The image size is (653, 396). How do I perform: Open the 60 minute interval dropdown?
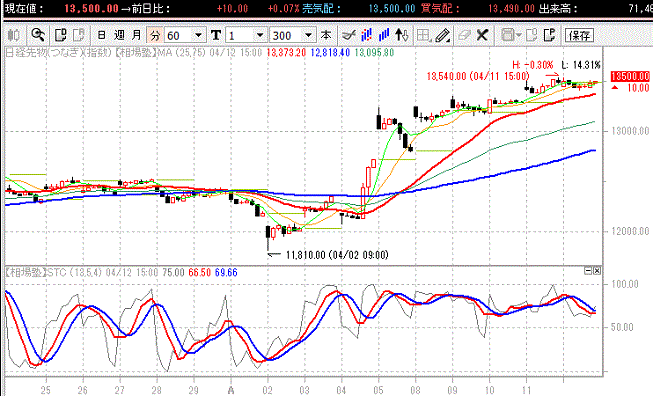point(199,35)
